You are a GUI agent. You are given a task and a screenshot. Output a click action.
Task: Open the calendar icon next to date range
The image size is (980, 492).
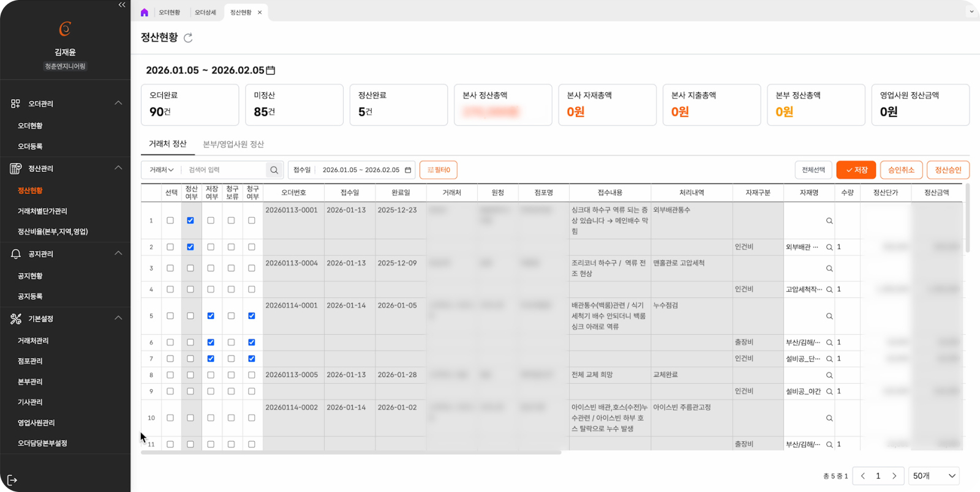point(271,70)
